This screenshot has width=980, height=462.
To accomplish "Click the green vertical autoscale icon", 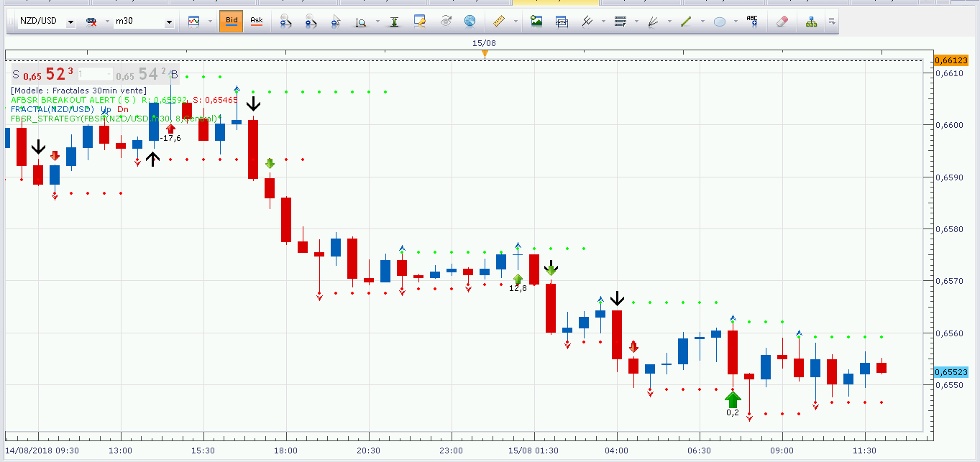I will [394, 22].
